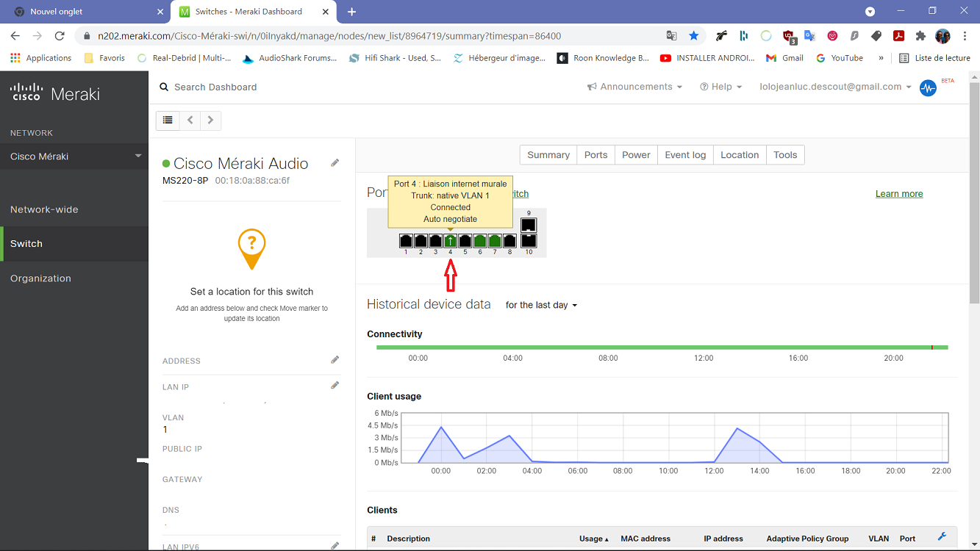The height and width of the screenshot is (551, 980).
Task: Click switch port 1 icon
Action: point(406,241)
